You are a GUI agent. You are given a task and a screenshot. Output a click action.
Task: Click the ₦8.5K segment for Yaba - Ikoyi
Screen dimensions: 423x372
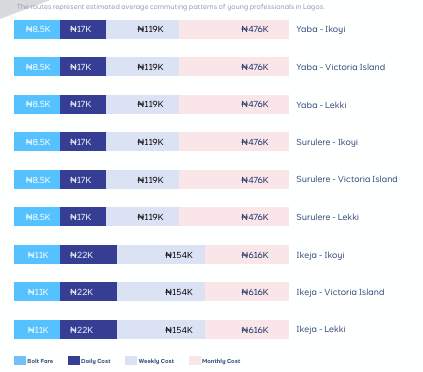click(37, 29)
